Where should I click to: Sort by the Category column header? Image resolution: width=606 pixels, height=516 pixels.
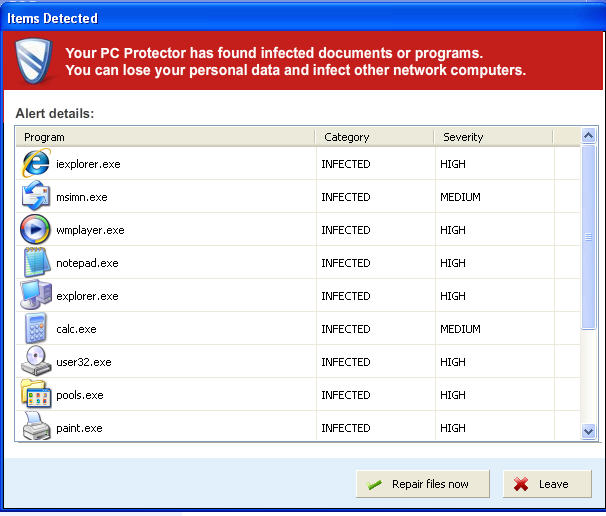[x=374, y=137]
